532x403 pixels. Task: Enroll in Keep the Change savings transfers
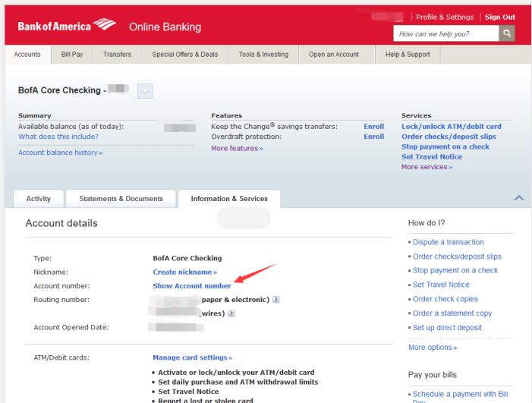pyautogui.click(x=373, y=126)
